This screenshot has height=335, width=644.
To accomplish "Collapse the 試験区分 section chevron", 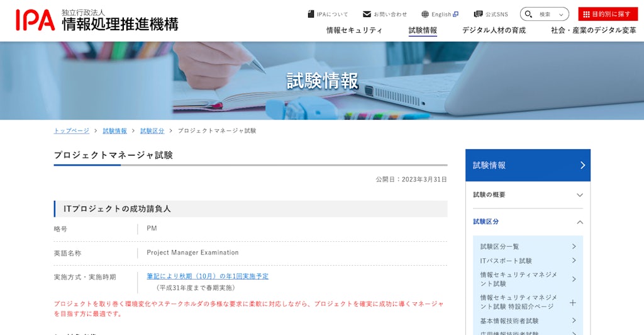I will coord(579,222).
